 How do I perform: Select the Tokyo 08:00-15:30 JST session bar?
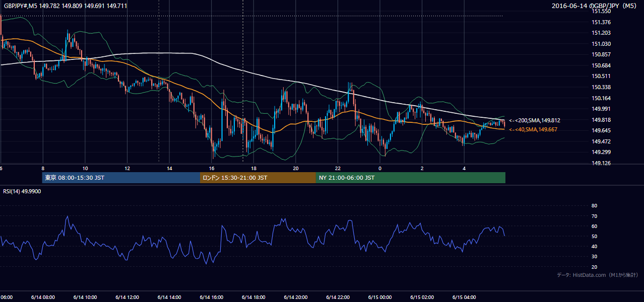tap(121, 178)
